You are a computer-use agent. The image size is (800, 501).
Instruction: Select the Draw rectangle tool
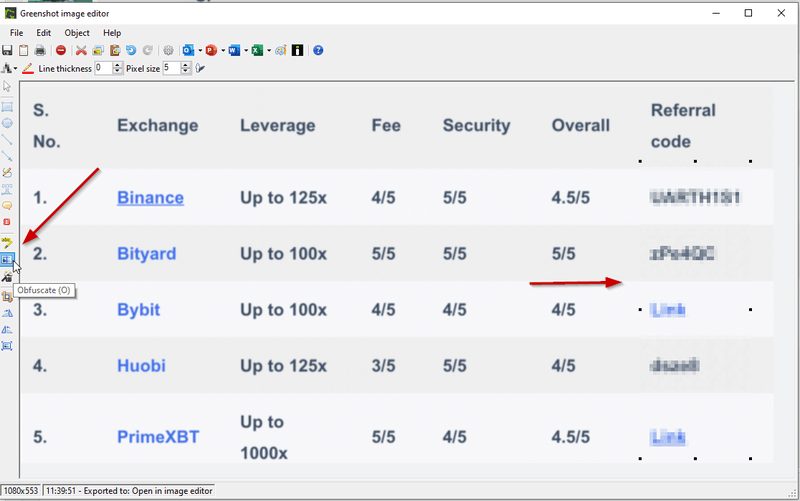7,107
